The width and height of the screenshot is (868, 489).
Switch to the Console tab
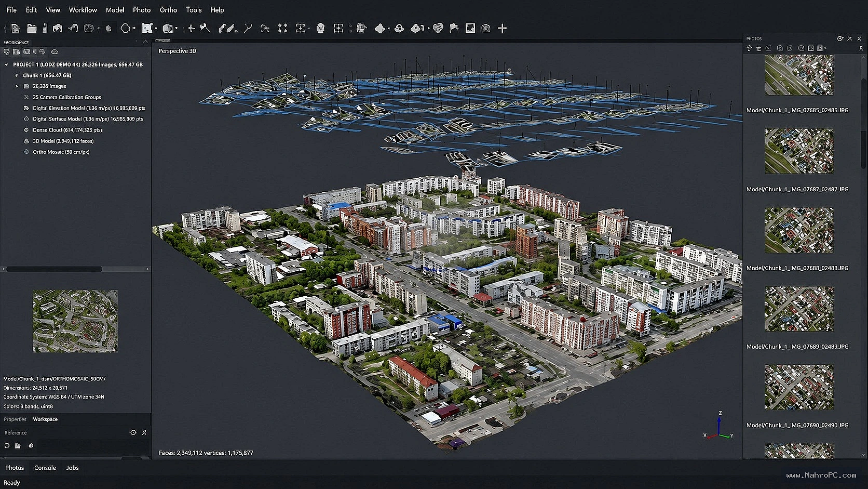click(x=45, y=468)
